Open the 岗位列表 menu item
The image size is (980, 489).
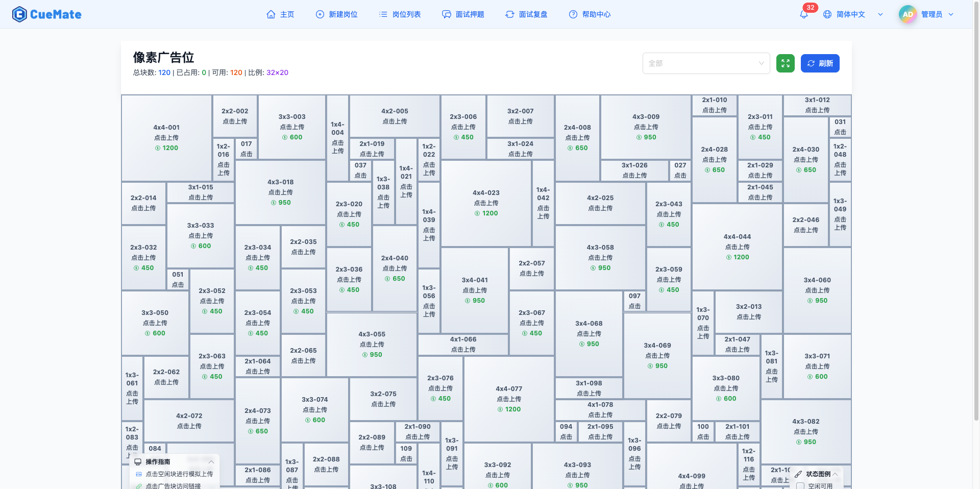click(400, 14)
